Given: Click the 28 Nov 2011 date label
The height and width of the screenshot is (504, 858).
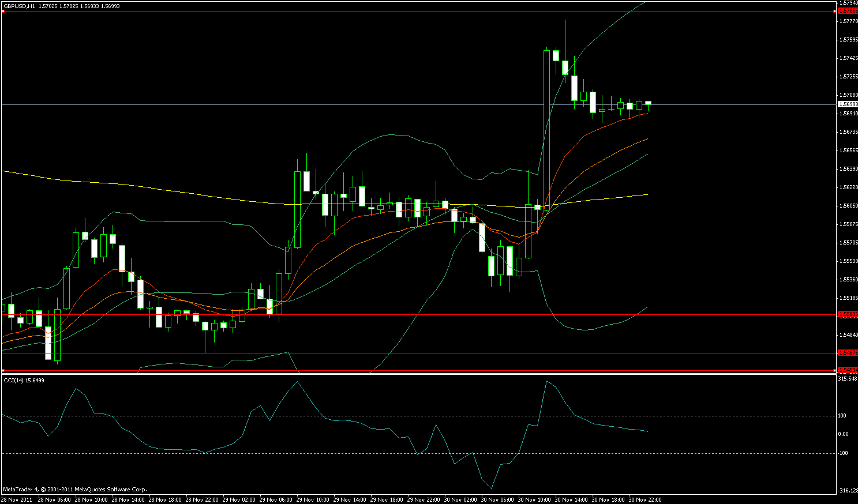Looking at the screenshot, I should 17,499.
